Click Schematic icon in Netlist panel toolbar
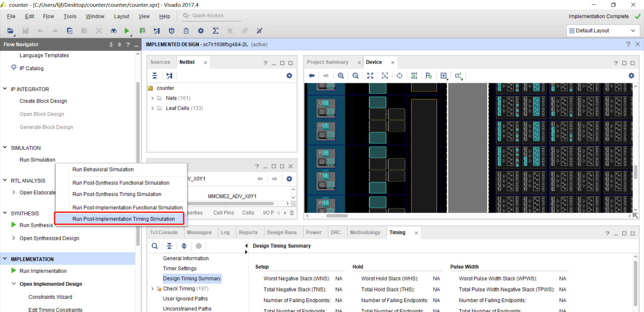644x312 pixels. point(169,76)
